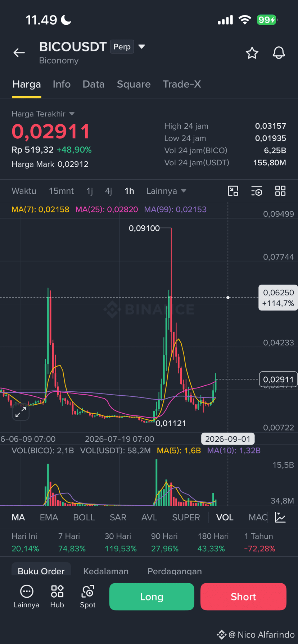Toggle the EMA indicator
298x644 pixels.
[49, 517]
